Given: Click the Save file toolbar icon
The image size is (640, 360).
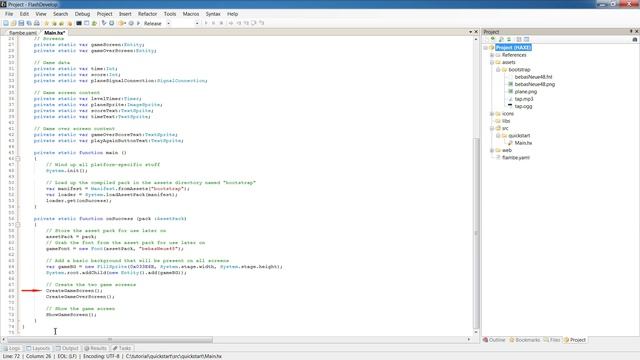Looking at the screenshot, I should click(21, 23).
